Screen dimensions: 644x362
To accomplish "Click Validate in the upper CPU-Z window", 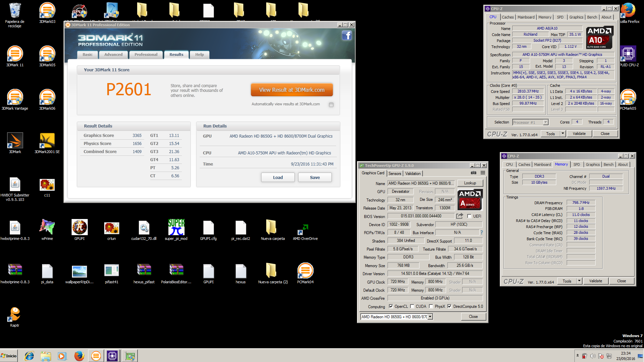I will tap(579, 134).
